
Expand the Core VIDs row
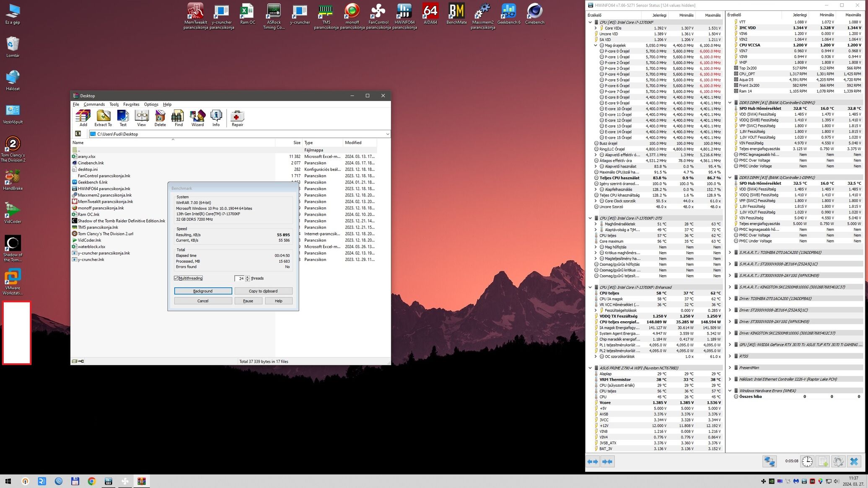596,28
